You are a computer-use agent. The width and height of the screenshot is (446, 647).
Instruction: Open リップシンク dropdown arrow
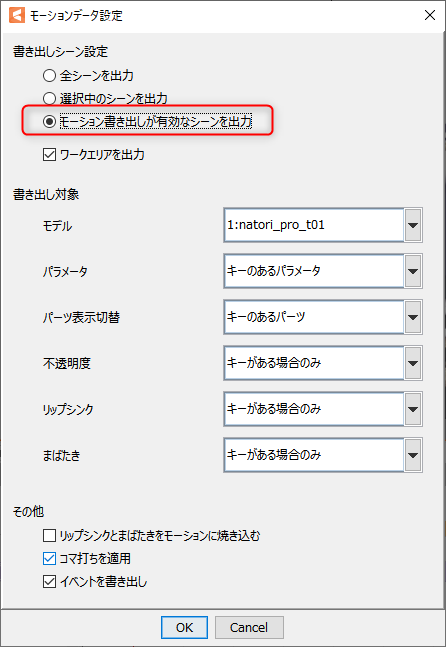pyautogui.click(x=413, y=409)
